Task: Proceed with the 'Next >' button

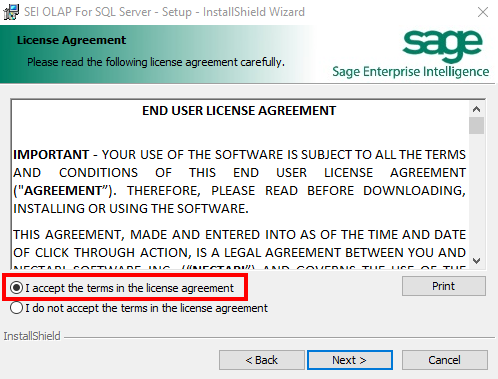Action: click(x=350, y=360)
